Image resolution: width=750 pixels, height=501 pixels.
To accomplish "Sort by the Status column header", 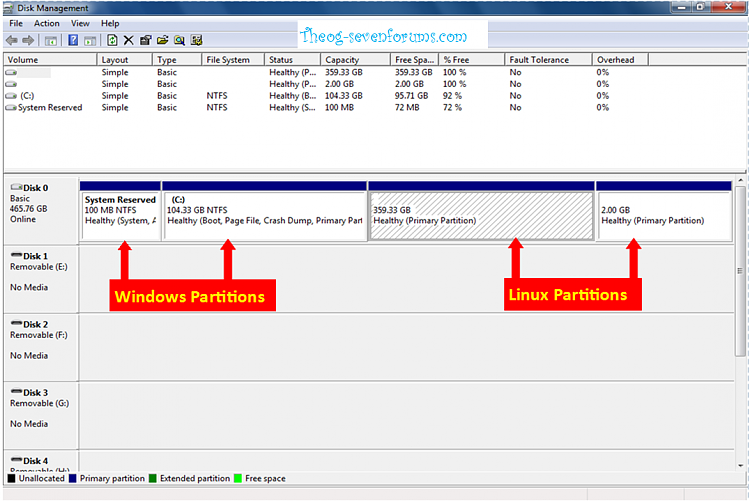I will point(292,60).
